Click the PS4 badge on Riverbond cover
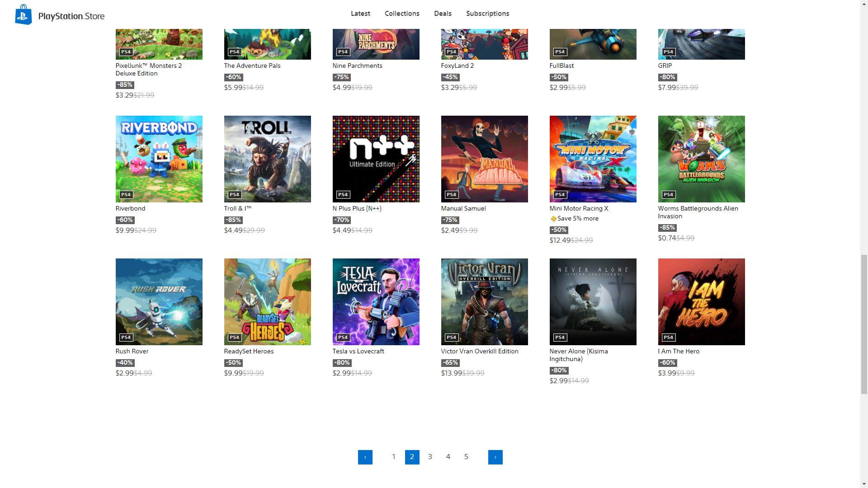Screen dimensions: 868x488 pyautogui.click(x=126, y=195)
